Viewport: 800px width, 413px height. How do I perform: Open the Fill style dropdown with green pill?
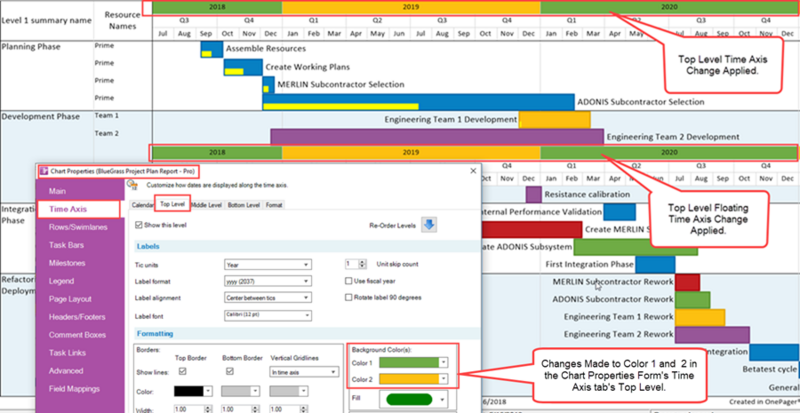tap(413, 399)
